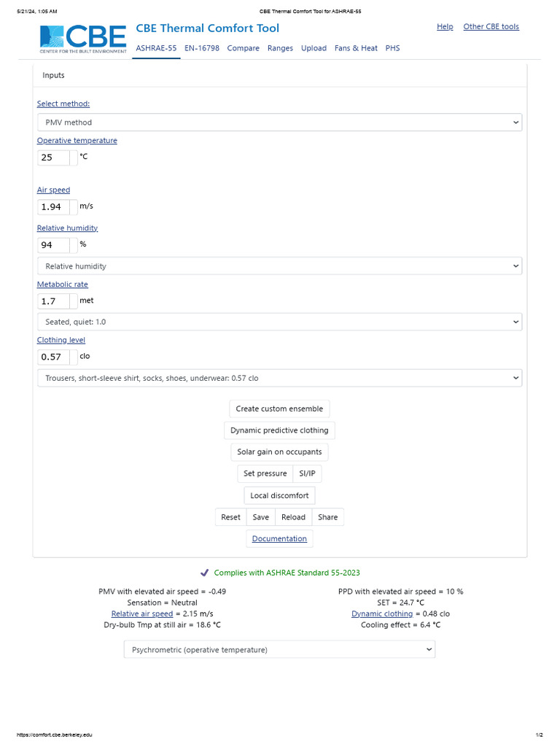This screenshot has width=560, height=747.
Task: Click the Local discomfort button
Action: click(279, 495)
